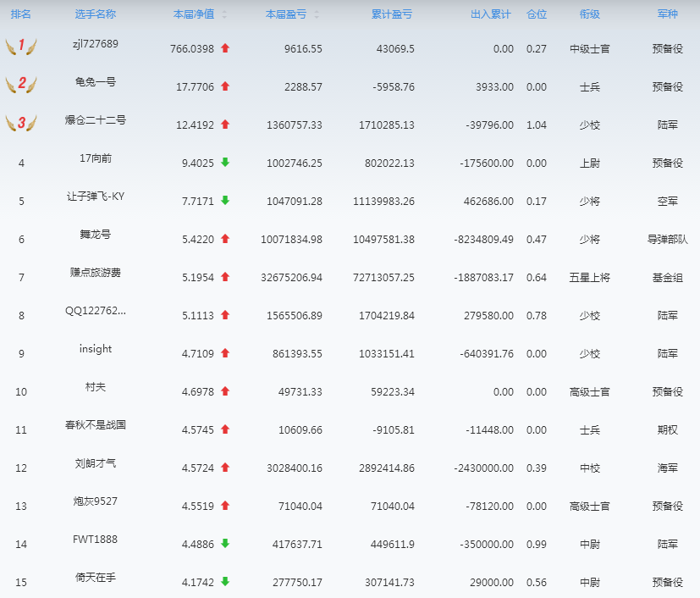Screen dimensions: 700x598
Task: Open player 让子弹飞-KY
Action: point(96,196)
